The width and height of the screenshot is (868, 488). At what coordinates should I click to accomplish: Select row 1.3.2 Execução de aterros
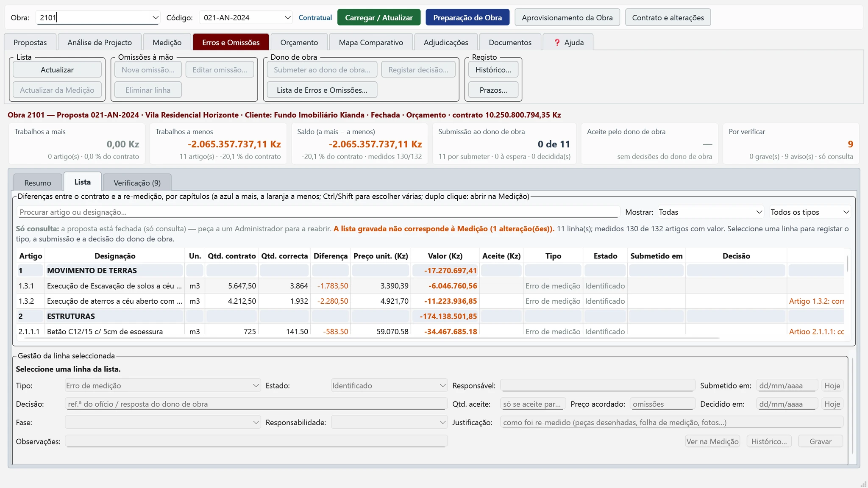pos(430,301)
